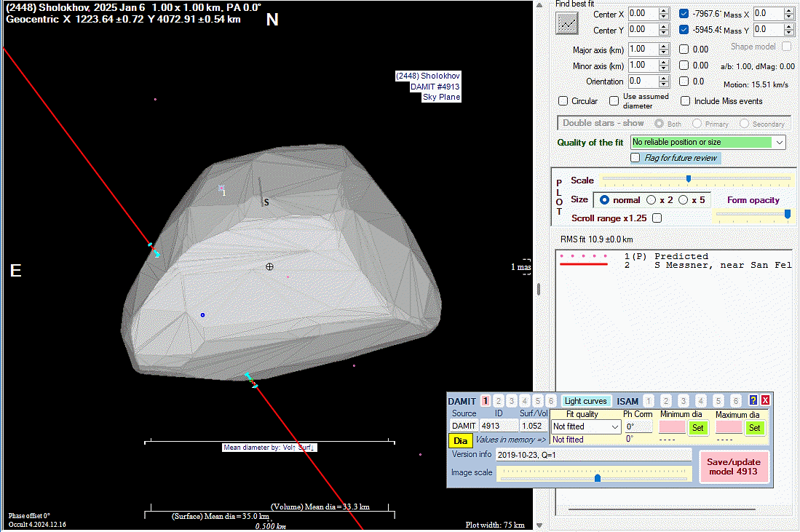Increase the Center X spinner value

[x=663, y=10]
